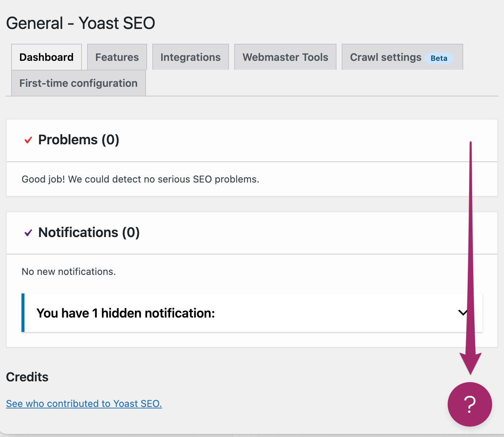This screenshot has width=504, height=437.
Task: Expand the hidden notification section
Action: (x=462, y=313)
